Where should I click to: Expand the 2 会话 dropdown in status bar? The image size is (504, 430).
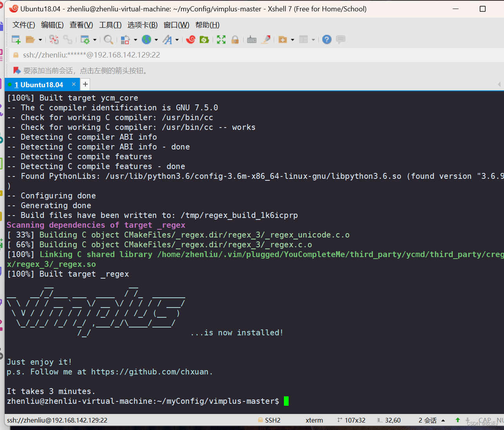pos(443,420)
